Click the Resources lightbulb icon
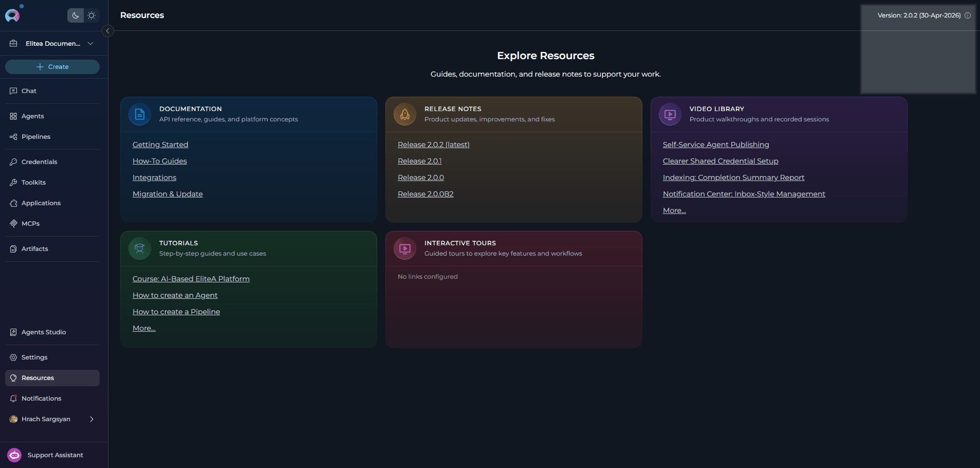Viewport: 980px width, 468px height. click(x=13, y=378)
